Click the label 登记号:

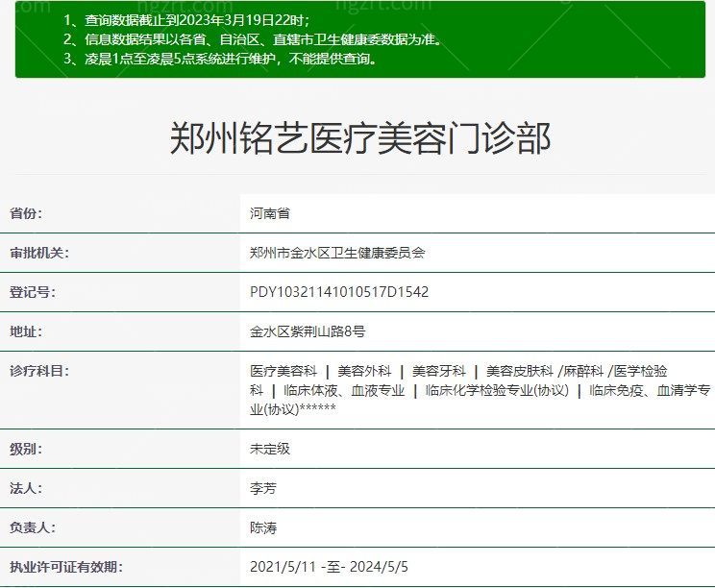pos(33,292)
